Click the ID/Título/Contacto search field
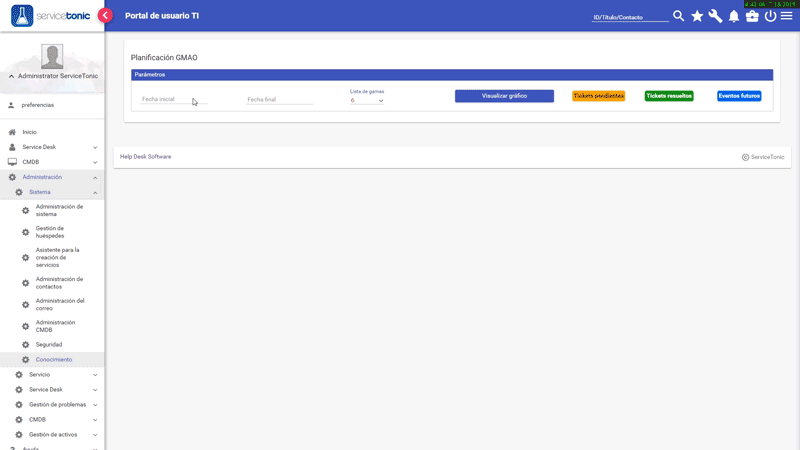Image resolution: width=800 pixels, height=450 pixels. (x=630, y=17)
